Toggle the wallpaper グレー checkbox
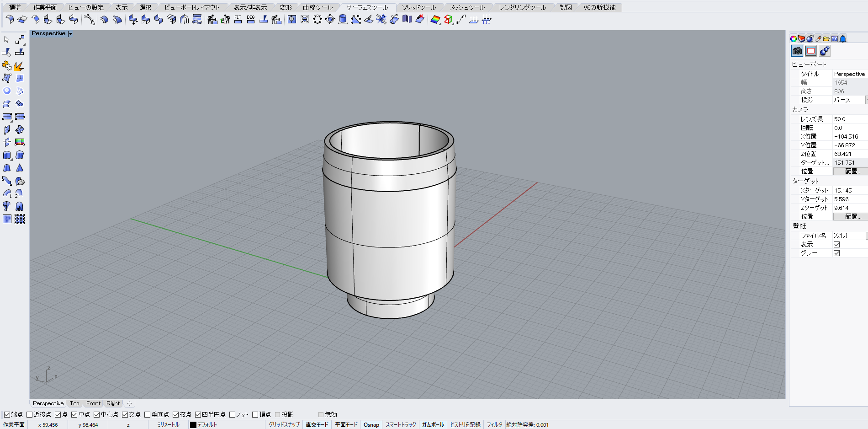868x429 pixels. pyautogui.click(x=836, y=253)
